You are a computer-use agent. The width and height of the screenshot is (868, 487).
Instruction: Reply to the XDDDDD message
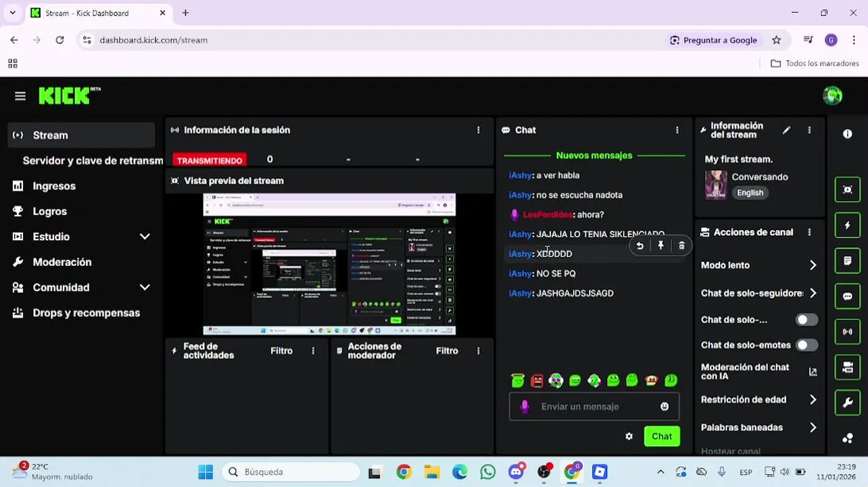pyautogui.click(x=640, y=246)
